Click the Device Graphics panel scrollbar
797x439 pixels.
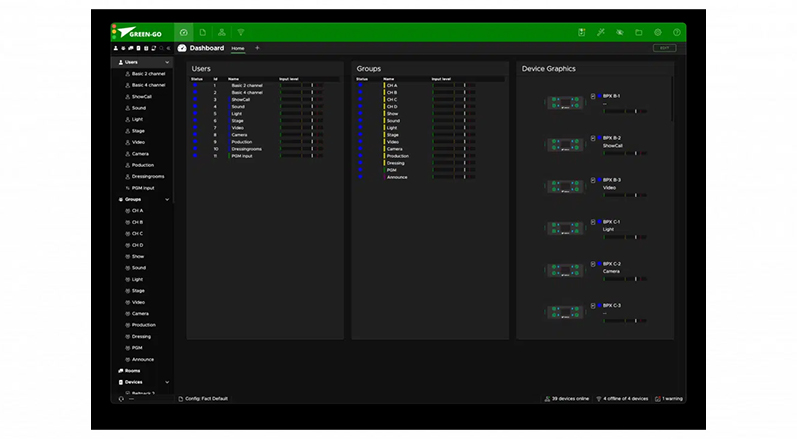672,99
